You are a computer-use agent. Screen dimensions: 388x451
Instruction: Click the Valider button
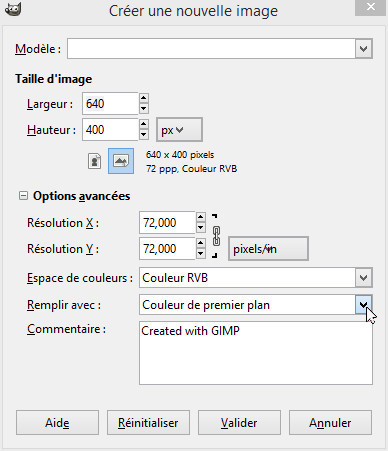point(239,423)
